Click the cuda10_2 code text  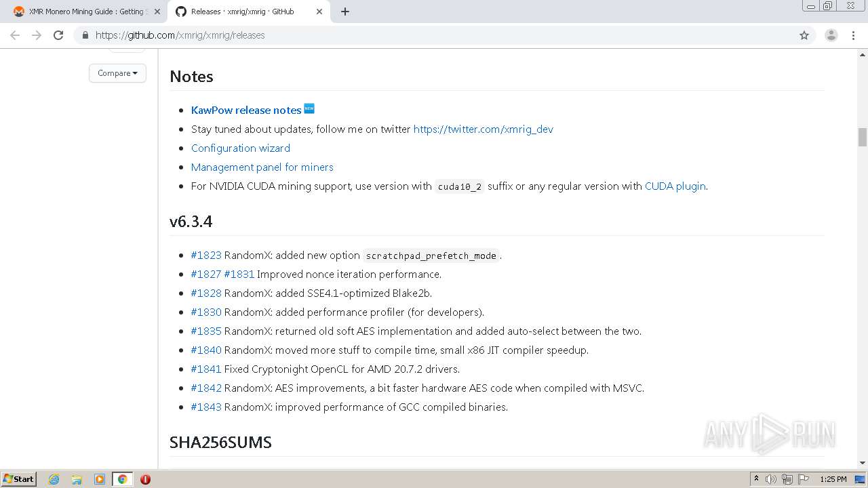(x=460, y=186)
